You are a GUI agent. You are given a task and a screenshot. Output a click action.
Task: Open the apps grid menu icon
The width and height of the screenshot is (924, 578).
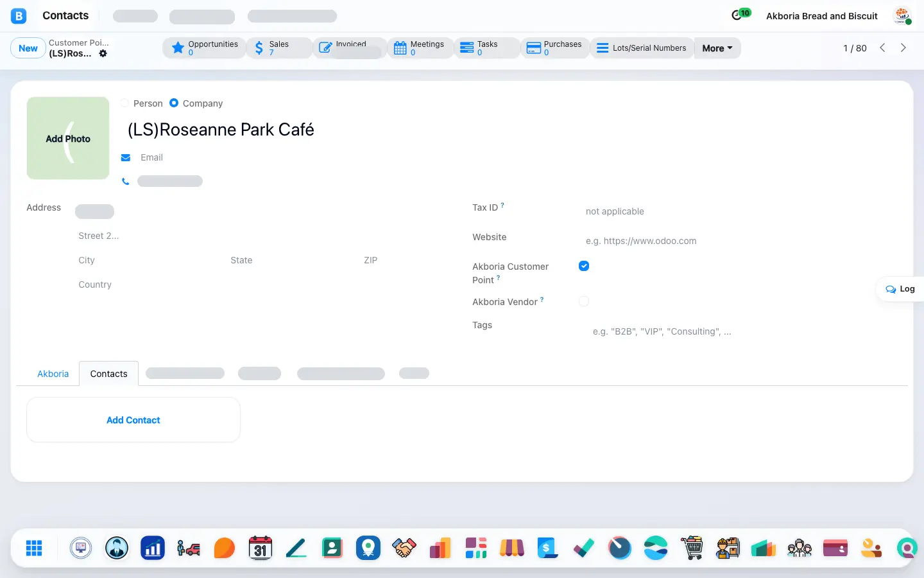(34, 548)
